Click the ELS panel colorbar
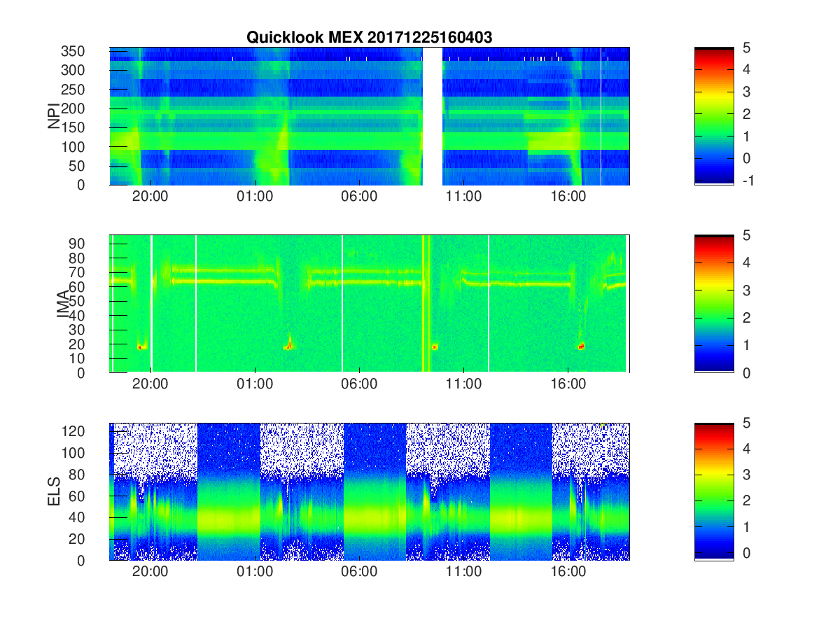Image resolution: width=840 pixels, height=630 pixels. tap(714, 491)
